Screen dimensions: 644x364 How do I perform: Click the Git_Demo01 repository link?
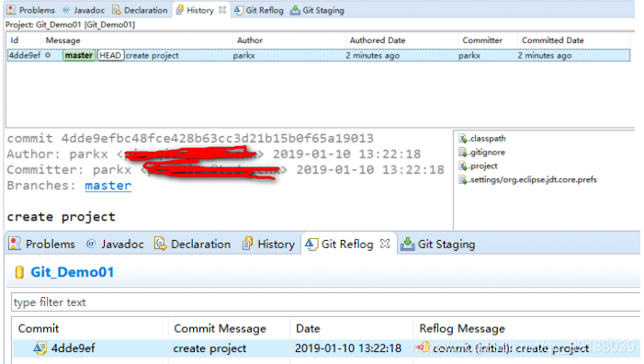click(73, 272)
